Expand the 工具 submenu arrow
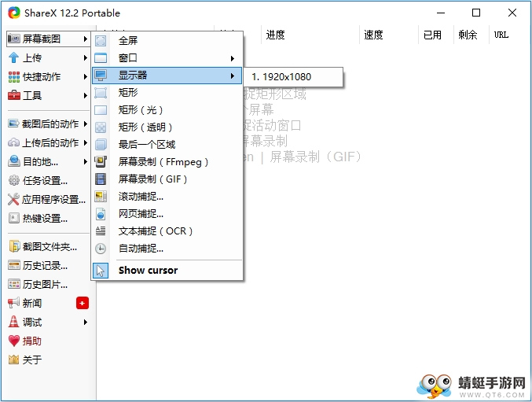The width and height of the screenshot is (532, 402). pos(86,96)
